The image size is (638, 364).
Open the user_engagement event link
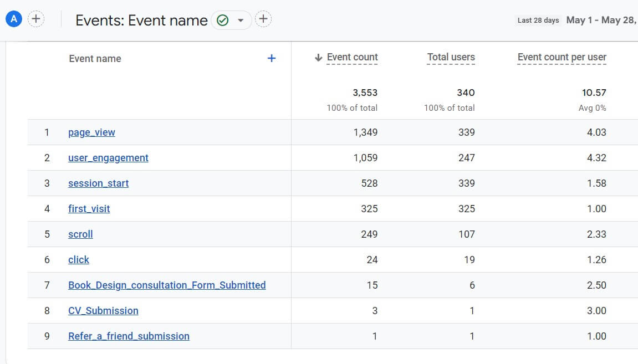(108, 158)
